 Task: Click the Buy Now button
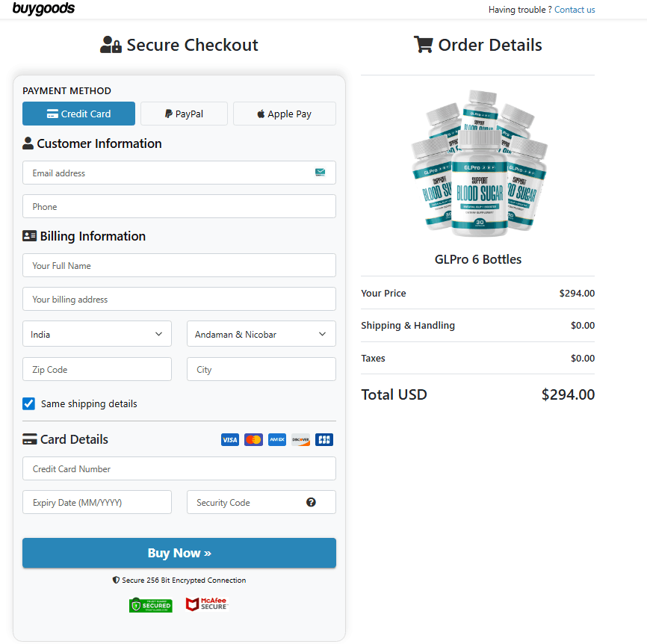[179, 553]
